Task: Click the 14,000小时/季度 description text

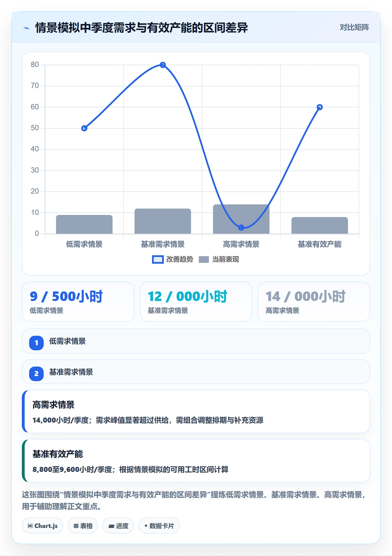Action: pos(148,420)
